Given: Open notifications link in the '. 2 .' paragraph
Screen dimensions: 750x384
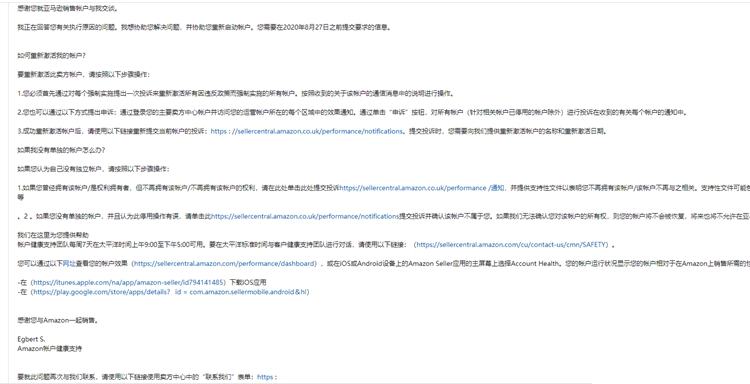Looking at the screenshot, I should (305, 216).
